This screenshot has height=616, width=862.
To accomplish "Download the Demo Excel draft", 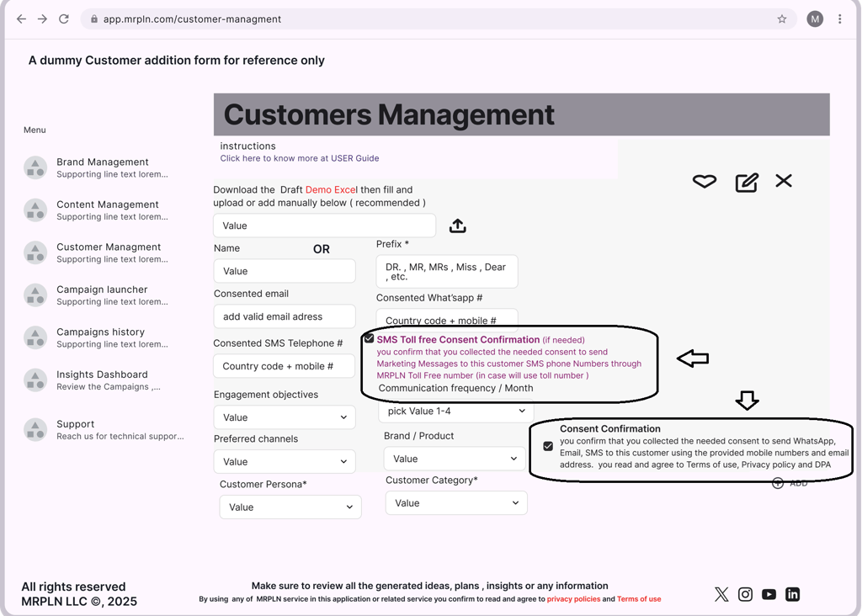I will (332, 189).
